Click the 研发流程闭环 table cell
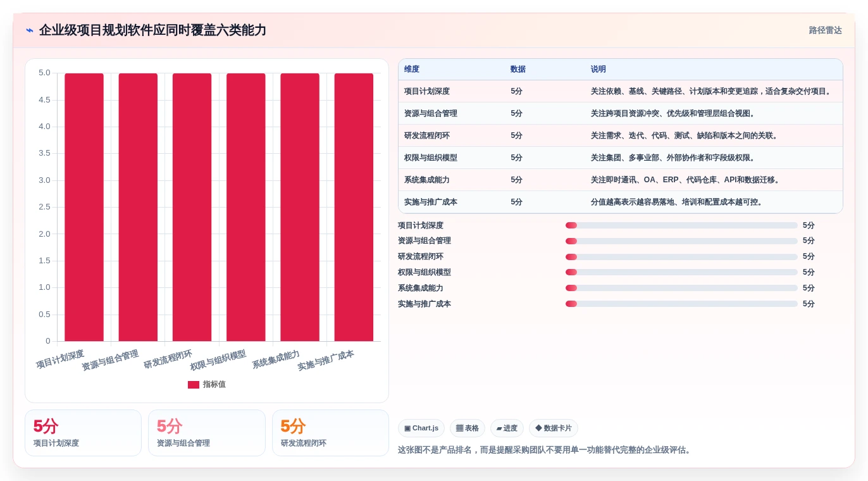The image size is (868, 481). 427,135
